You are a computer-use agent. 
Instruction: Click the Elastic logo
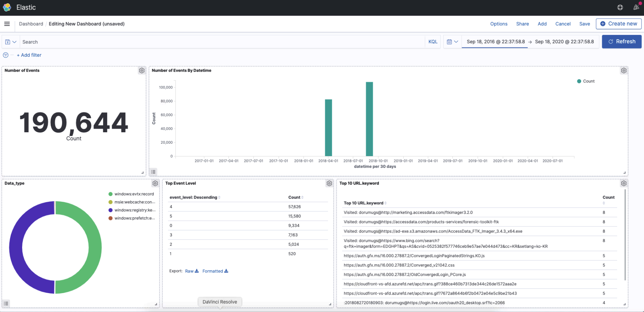[x=7, y=7]
